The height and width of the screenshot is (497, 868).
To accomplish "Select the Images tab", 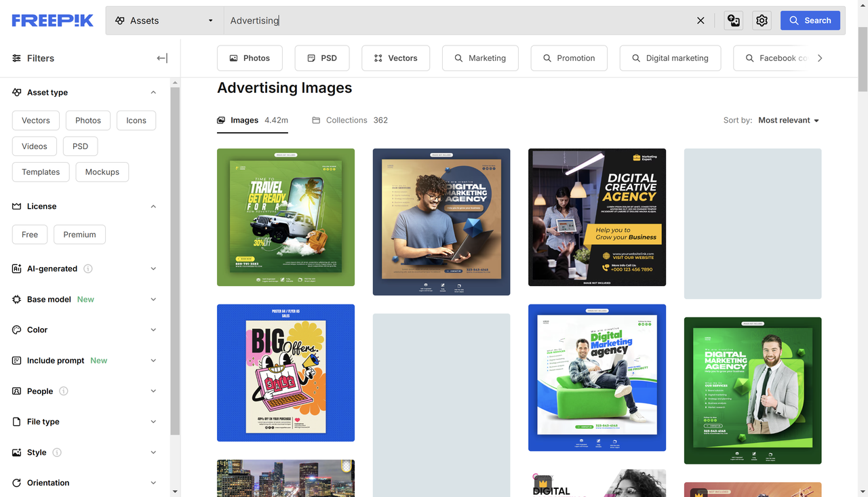I will (x=243, y=120).
